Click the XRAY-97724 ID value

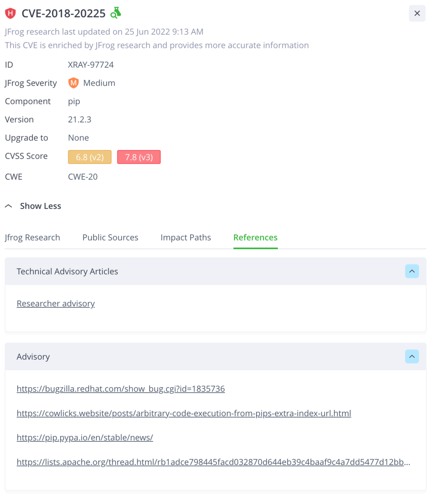click(91, 65)
